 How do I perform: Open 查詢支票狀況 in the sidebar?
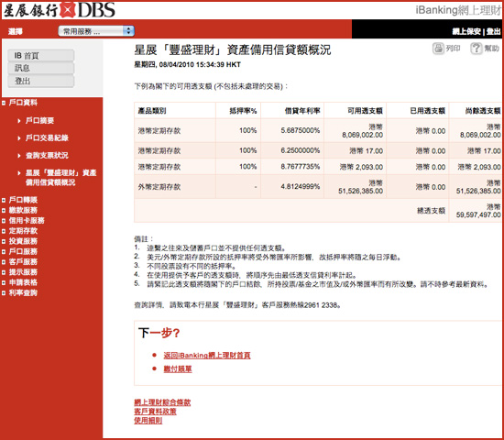pyautogui.click(x=47, y=155)
